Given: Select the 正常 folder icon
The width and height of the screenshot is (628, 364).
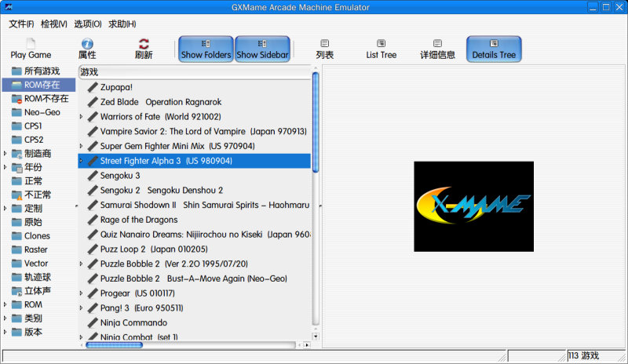Looking at the screenshot, I should tap(16, 181).
